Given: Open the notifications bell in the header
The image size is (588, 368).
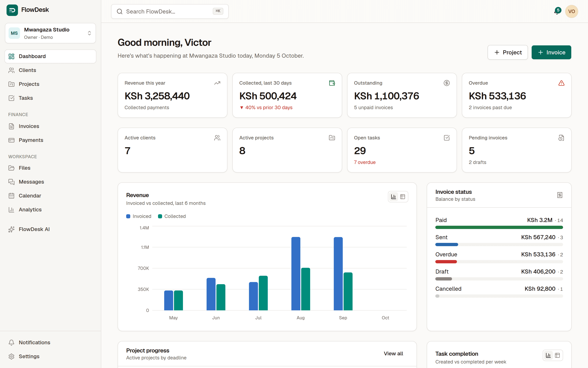Looking at the screenshot, I should click(557, 11).
